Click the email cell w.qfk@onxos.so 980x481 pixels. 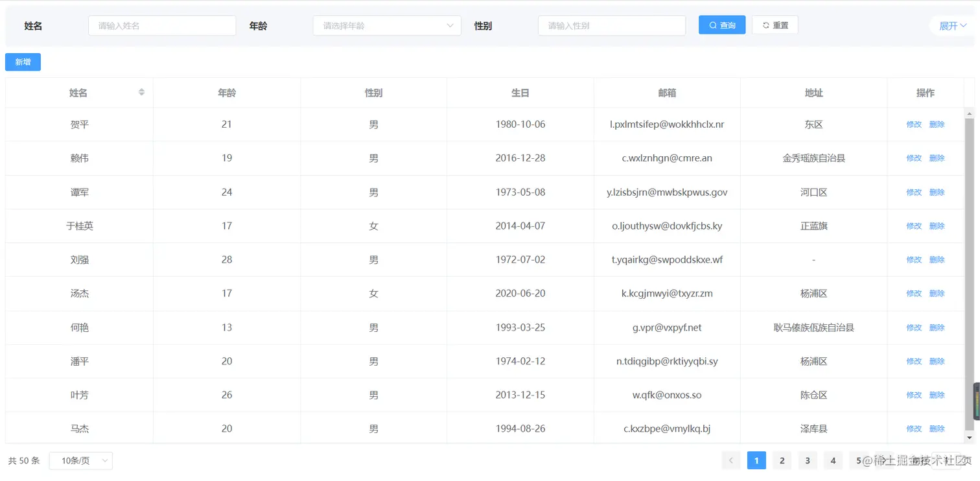point(667,395)
